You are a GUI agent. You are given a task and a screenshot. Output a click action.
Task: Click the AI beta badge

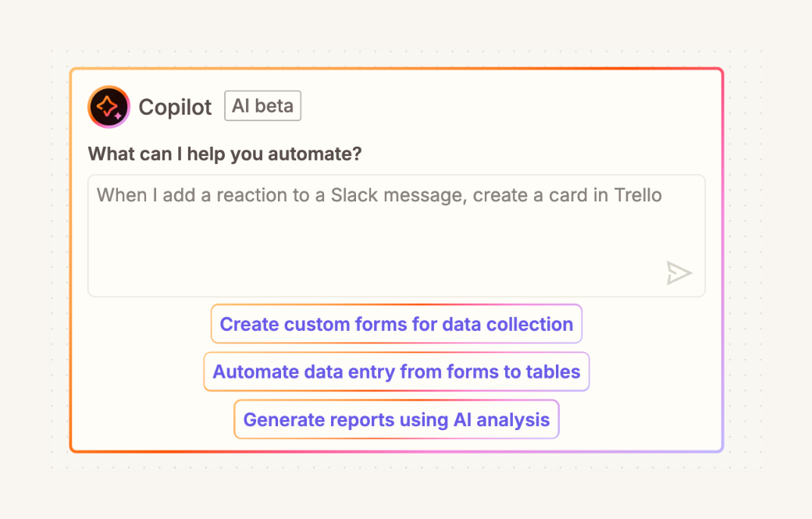pyautogui.click(x=262, y=105)
